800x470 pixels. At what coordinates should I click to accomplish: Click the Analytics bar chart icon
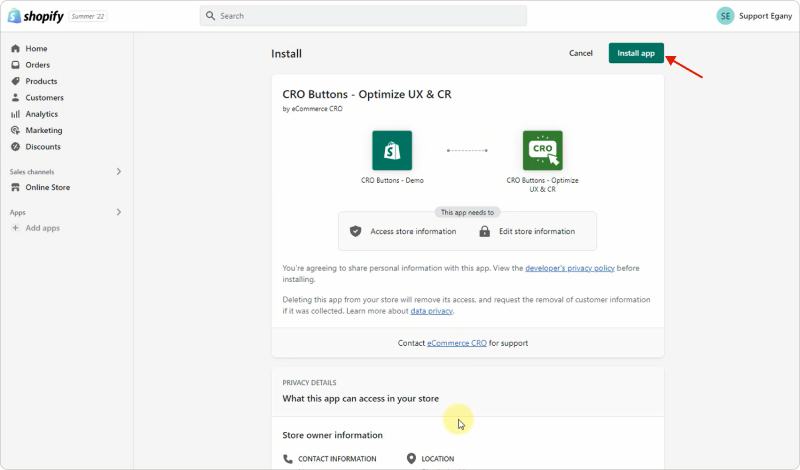tap(15, 114)
